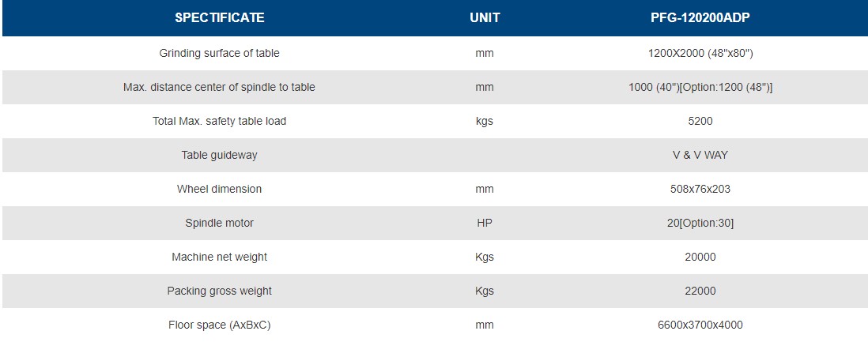Click the SPECTIFICATE column header
Image resolution: width=868 pixels, height=346 pixels.
220,17
